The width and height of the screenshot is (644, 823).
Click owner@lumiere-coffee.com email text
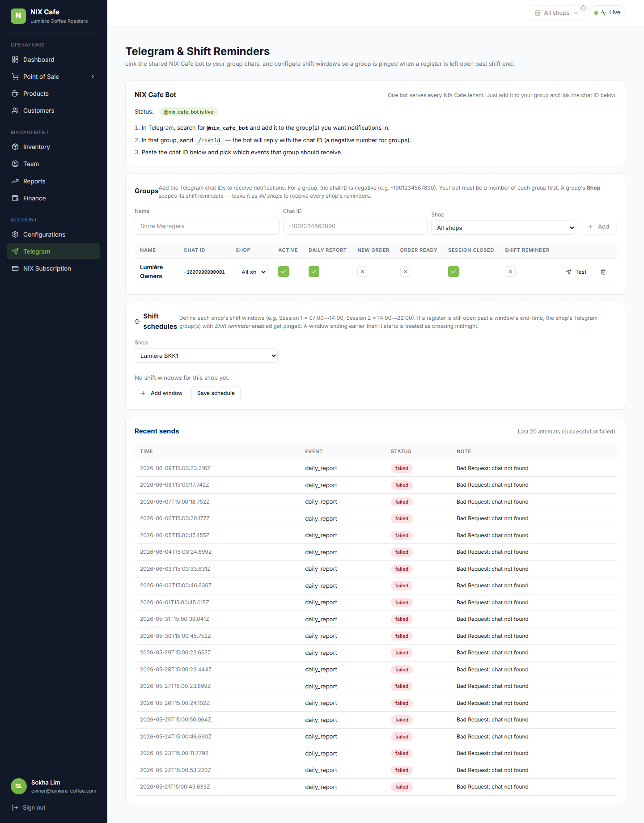pyautogui.click(x=64, y=791)
